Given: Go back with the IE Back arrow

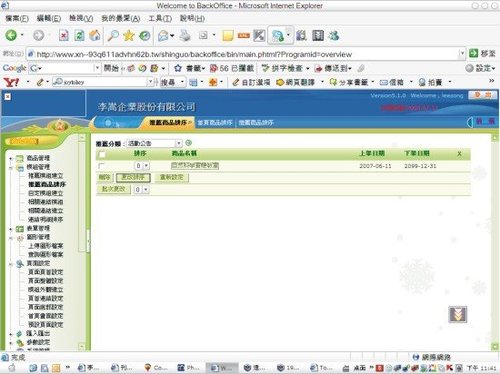Looking at the screenshot, I should coord(11,35).
